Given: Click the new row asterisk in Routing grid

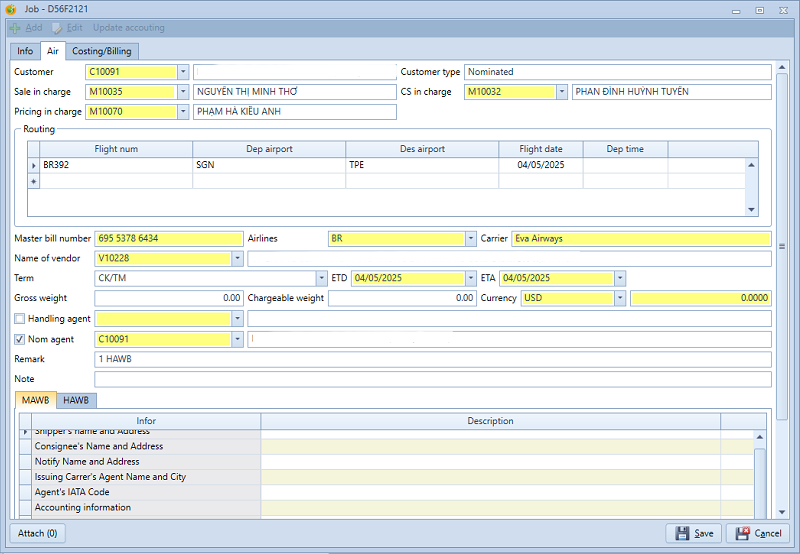Looking at the screenshot, I should coord(35,181).
